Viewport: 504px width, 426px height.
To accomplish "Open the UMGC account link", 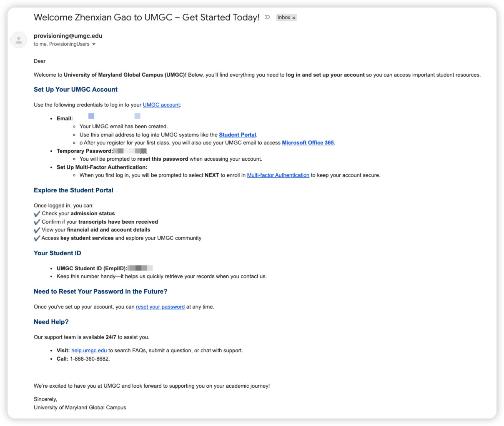I will click(x=161, y=105).
